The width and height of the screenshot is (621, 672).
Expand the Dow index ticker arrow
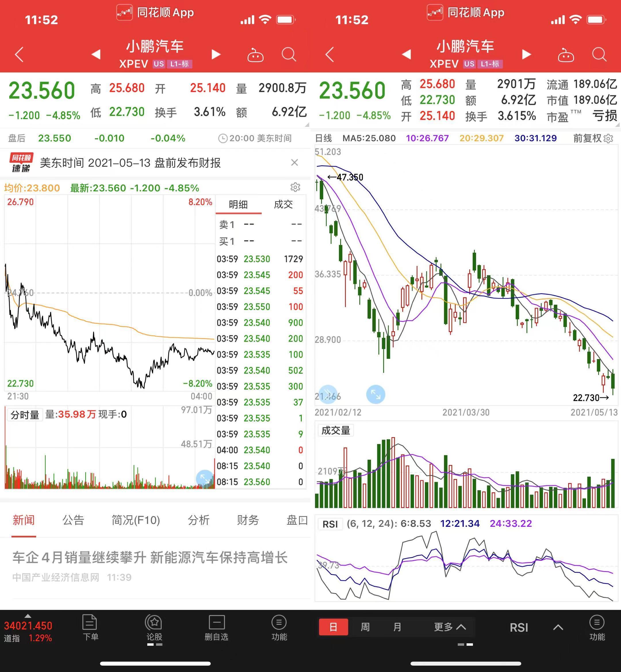(x=28, y=616)
